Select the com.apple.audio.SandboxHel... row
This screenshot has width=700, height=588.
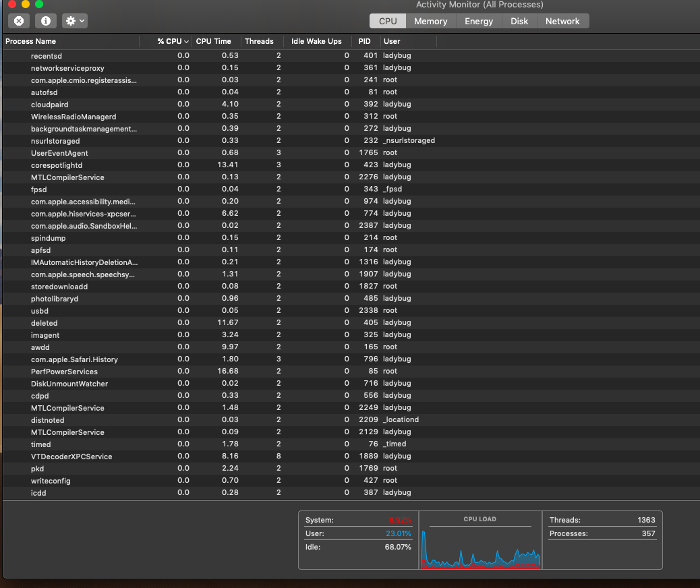pos(351,225)
